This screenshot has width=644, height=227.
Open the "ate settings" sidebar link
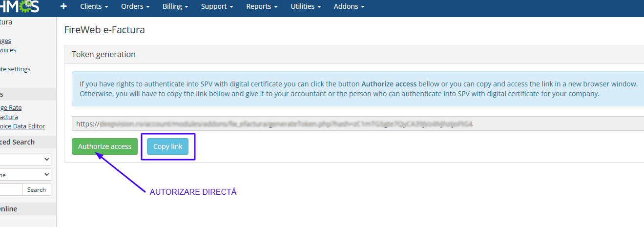pos(15,69)
